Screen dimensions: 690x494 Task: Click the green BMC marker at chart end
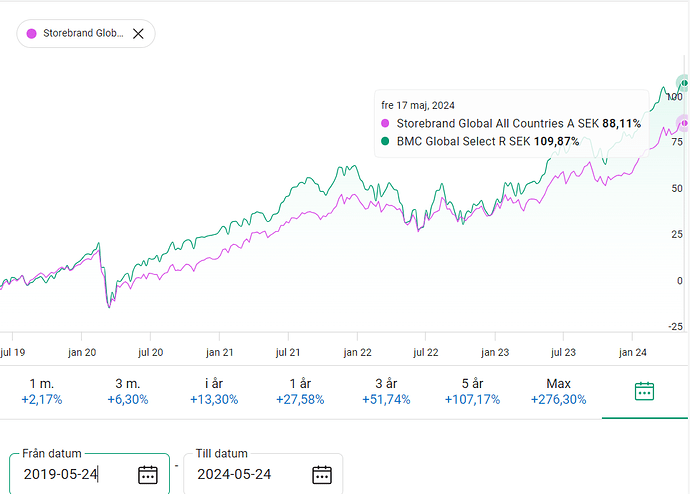click(683, 83)
